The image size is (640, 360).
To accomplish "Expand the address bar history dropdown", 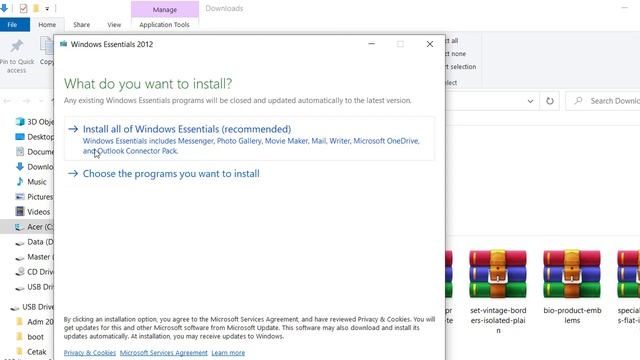I will (x=530, y=101).
